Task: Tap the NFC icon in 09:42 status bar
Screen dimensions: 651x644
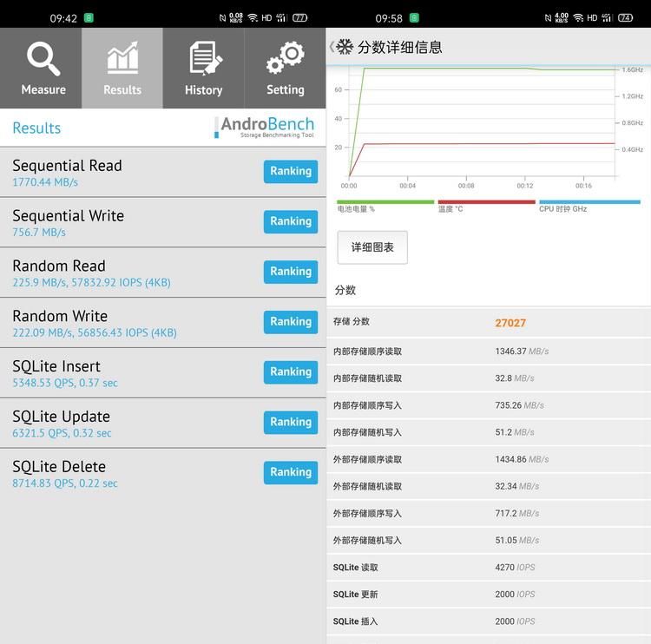Action: click(222, 18)
